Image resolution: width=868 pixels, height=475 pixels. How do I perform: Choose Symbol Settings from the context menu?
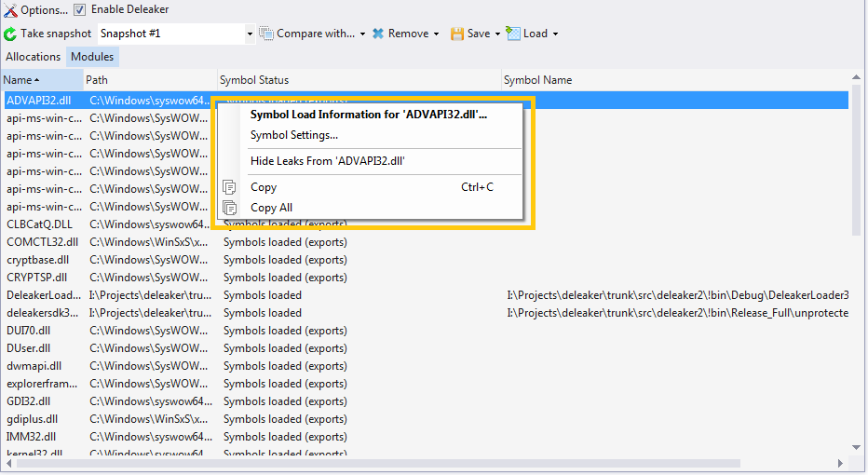tap(369, 135)
